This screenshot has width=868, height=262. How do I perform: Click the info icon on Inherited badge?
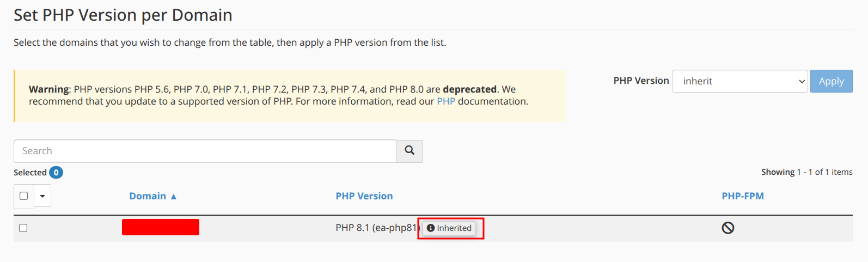click(431, 228)
